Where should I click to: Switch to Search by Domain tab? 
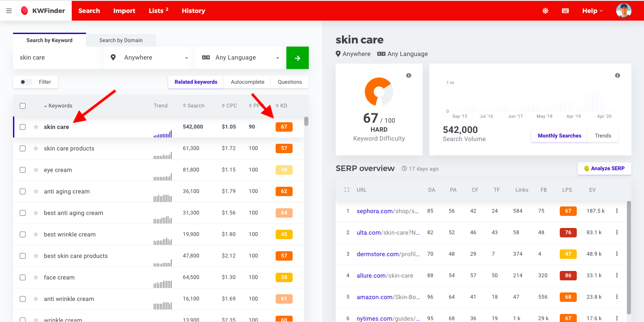pyautogui.click(x=121, y=40)
